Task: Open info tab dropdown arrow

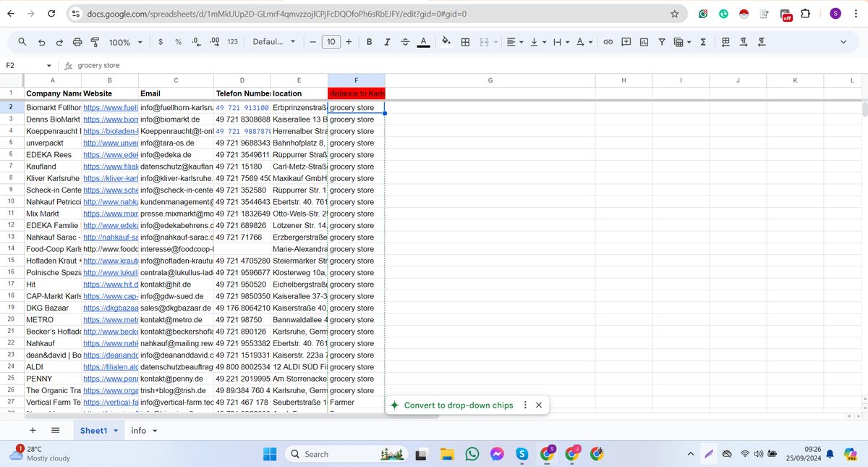Action: click(x=156, y=431)
